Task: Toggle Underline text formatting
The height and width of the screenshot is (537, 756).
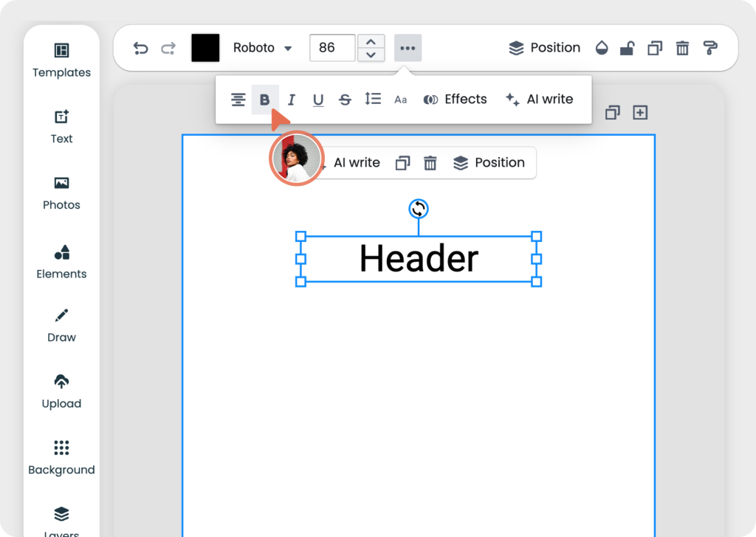Action: tap(318, 100)
